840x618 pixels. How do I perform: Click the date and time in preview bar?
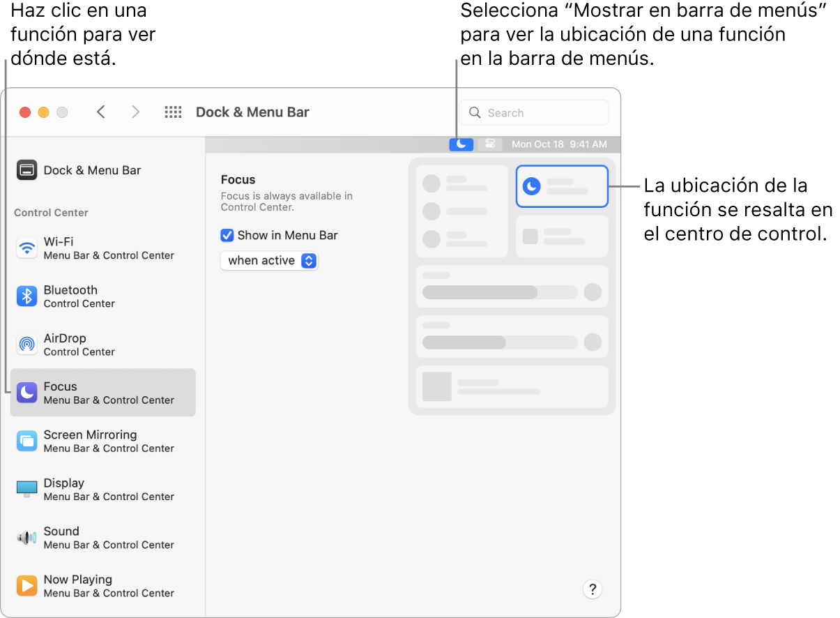pyautogui.click(x=559, y=144)
